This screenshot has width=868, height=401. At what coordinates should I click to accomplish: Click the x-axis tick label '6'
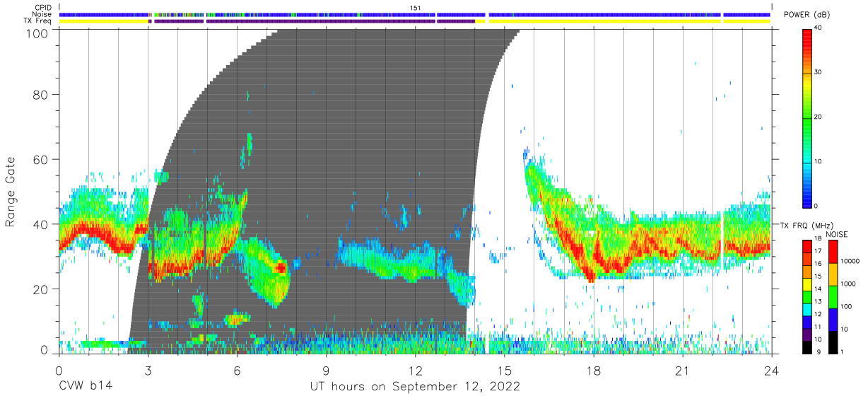237,371
